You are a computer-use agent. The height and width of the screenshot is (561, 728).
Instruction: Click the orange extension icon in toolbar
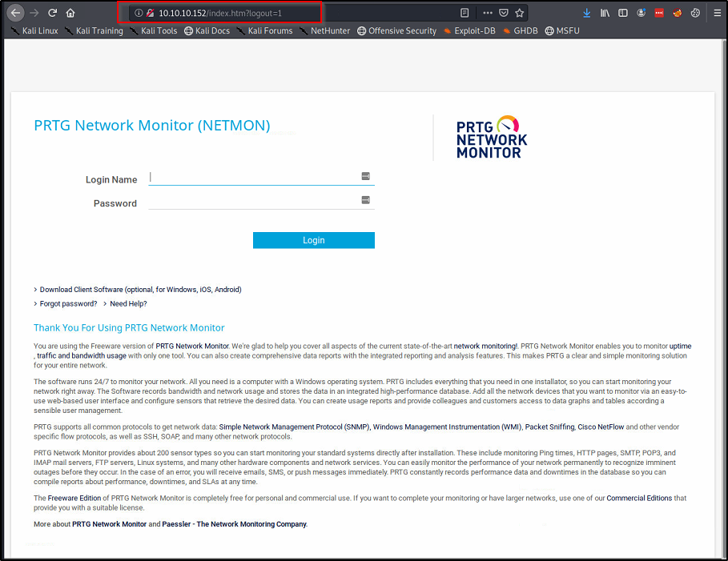click(678, 13)
